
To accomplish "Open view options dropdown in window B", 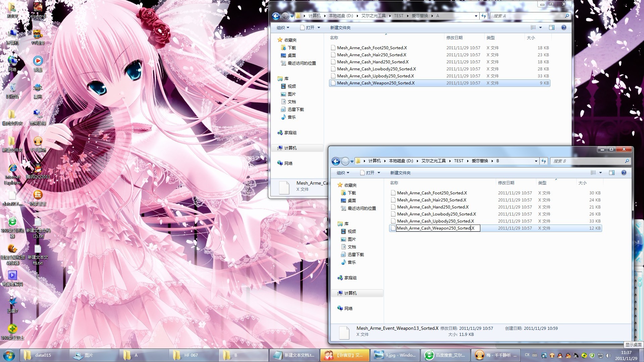I will 600,173.
